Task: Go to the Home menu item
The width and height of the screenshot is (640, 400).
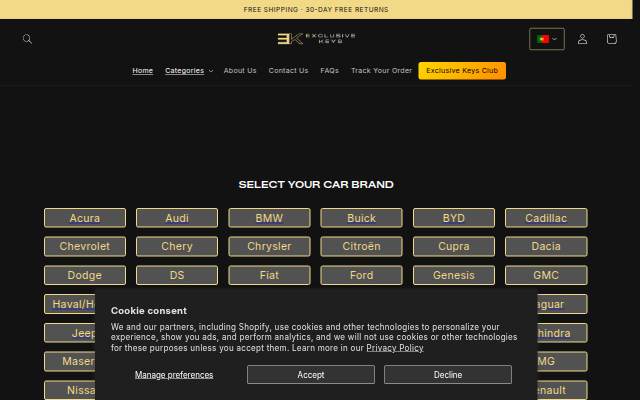Action: click(x=142, y=71)
